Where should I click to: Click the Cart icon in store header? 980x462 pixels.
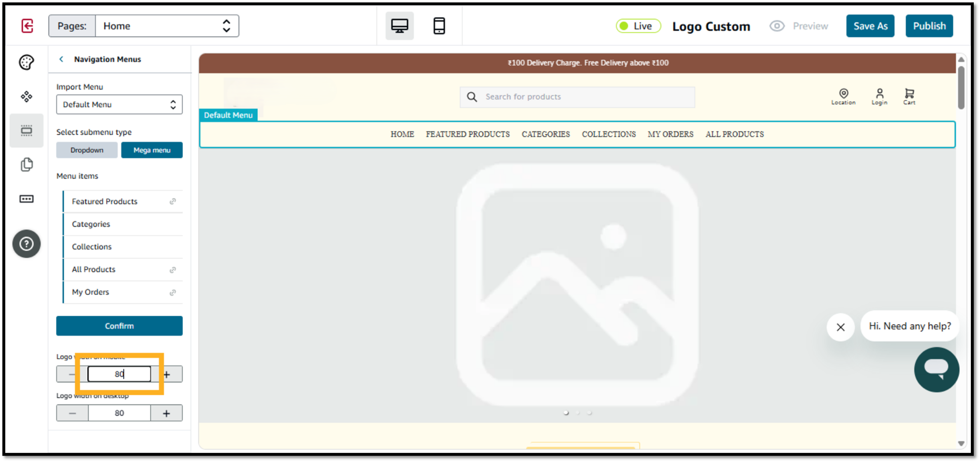click(909, 96)
